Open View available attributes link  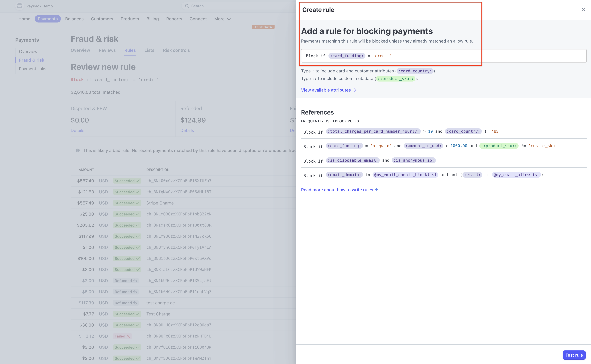pos(328,90)
